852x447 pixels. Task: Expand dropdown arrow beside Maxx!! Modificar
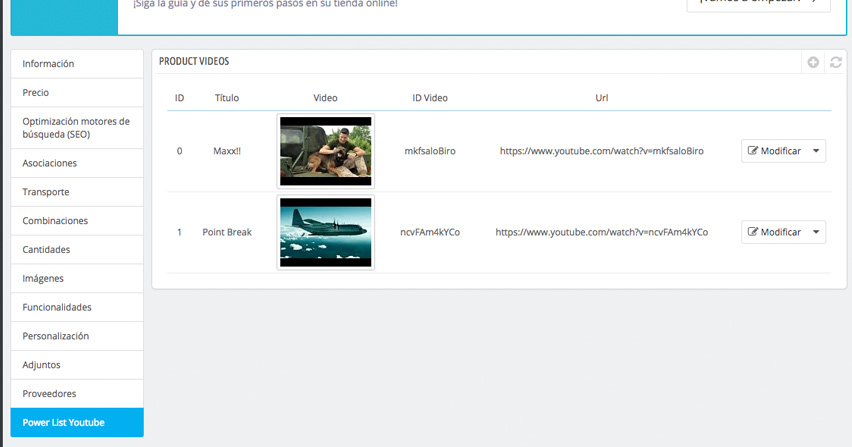[x=816, y=151]
